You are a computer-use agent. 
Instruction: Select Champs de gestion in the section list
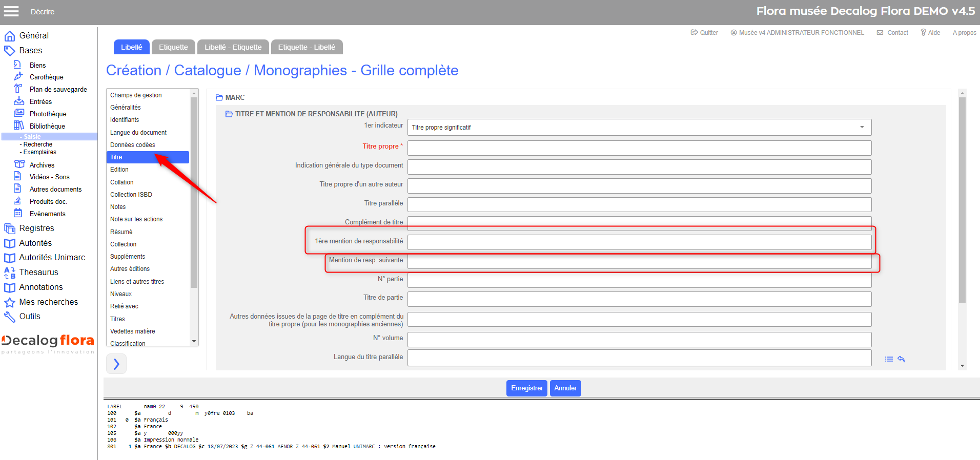[148, 95]
